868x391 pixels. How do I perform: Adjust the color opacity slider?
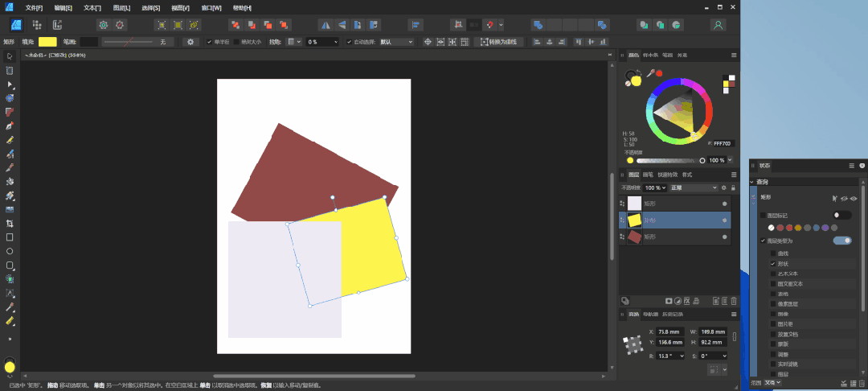670,160
